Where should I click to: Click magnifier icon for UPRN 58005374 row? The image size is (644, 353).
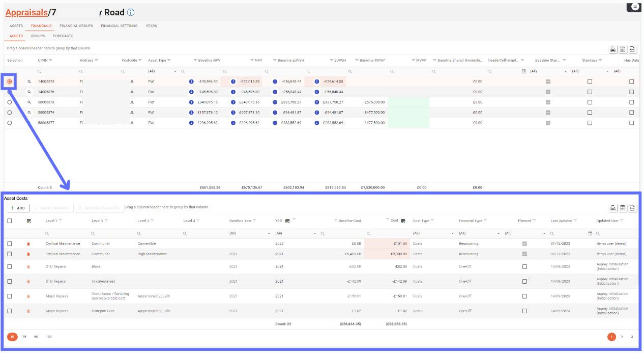pos(30,112)
